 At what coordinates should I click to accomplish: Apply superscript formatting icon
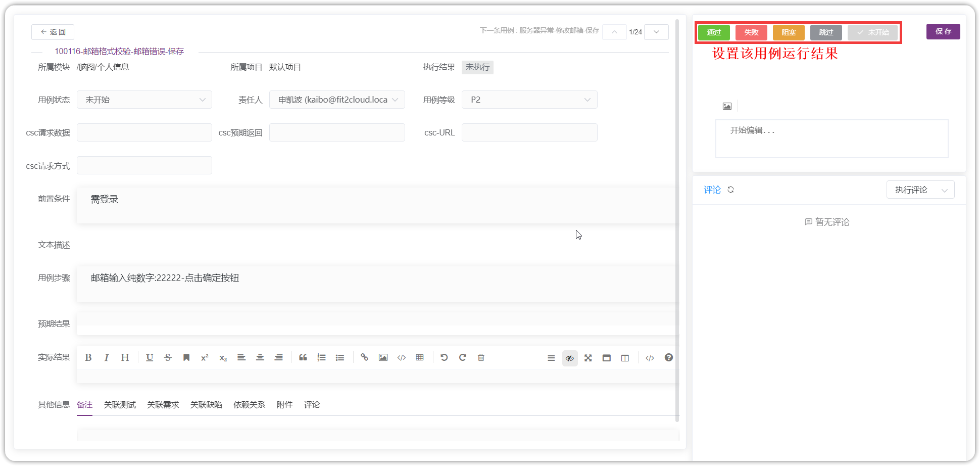[x=205, y=358]
